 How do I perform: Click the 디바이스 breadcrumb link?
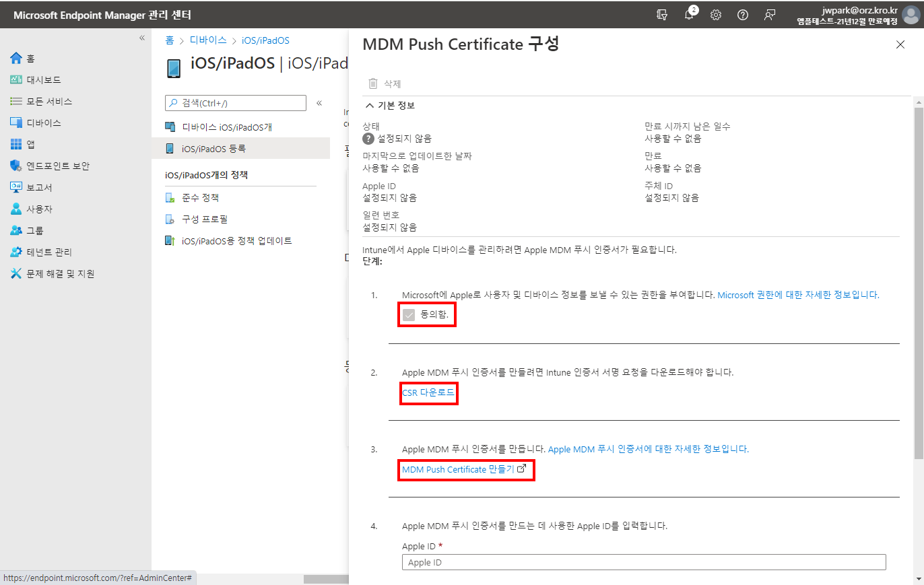point(208,41)
